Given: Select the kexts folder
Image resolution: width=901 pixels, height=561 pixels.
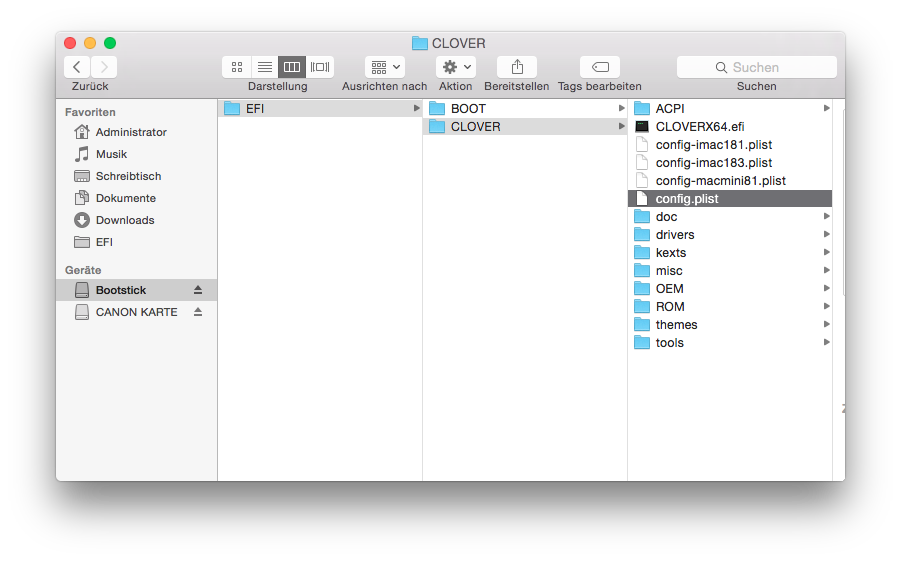Looking at the screenshot, I should (730, 252).
